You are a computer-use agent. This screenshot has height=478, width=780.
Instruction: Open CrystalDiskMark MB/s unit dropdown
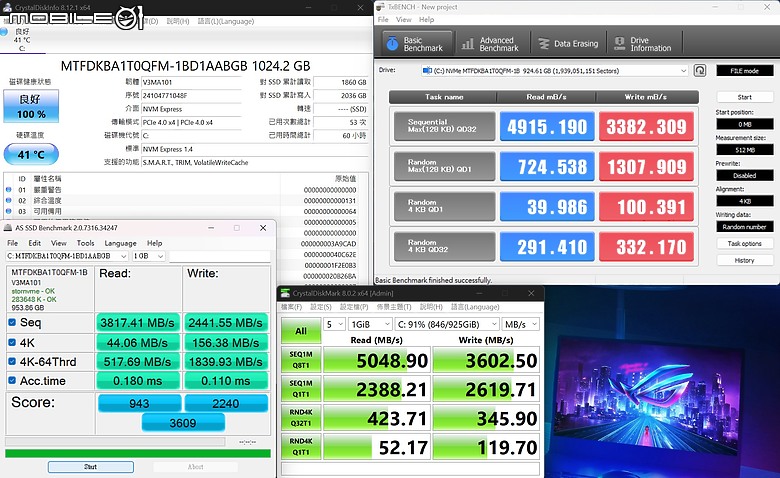click(x=520, y=324)
